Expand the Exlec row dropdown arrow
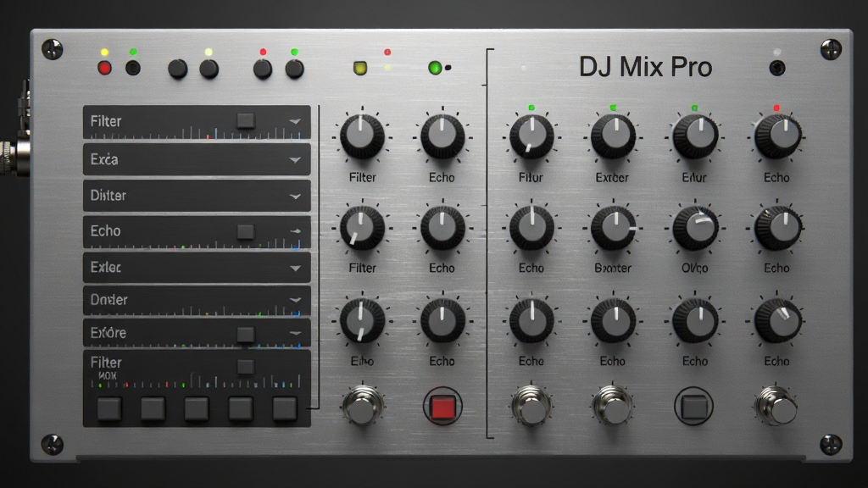 (x=295, y=269)
